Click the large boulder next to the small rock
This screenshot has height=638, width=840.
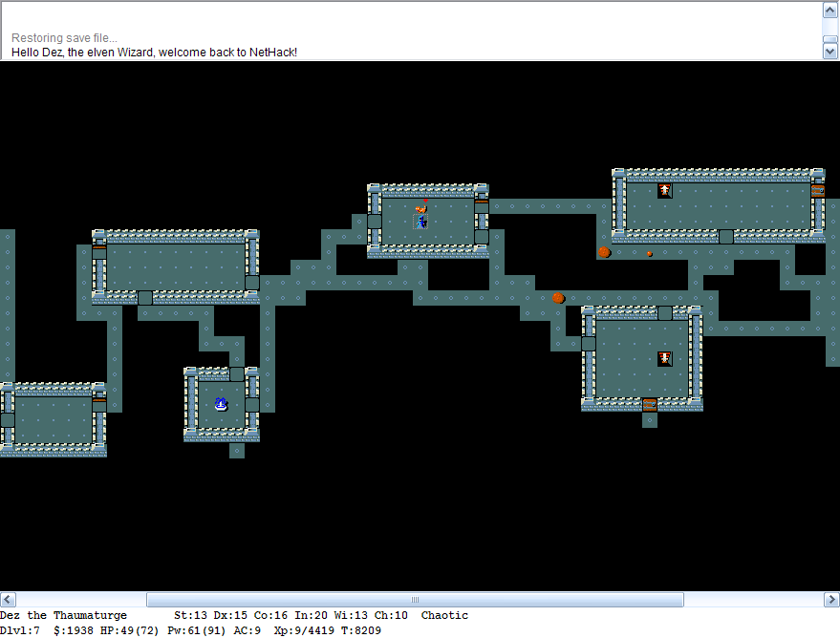(x=604, y=252)
